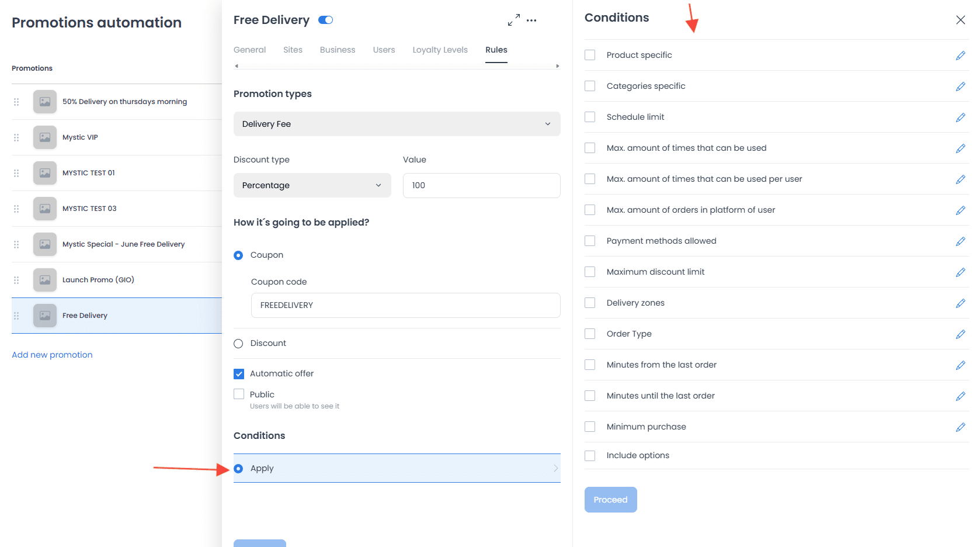The width and height of the screenshot is (980, 547).
Task: Edit the Product specific condition pencil
Action: point(960,56)
